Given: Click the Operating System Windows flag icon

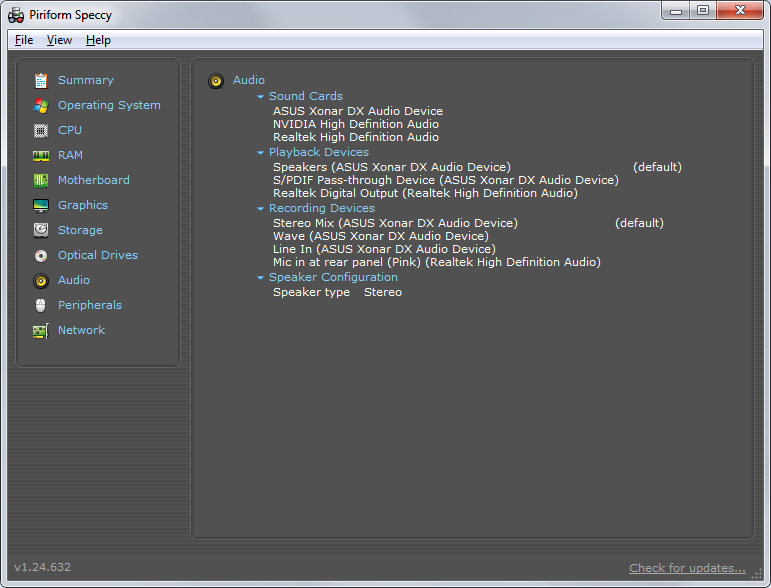Looking at the screenshot, I should (41, 106).
